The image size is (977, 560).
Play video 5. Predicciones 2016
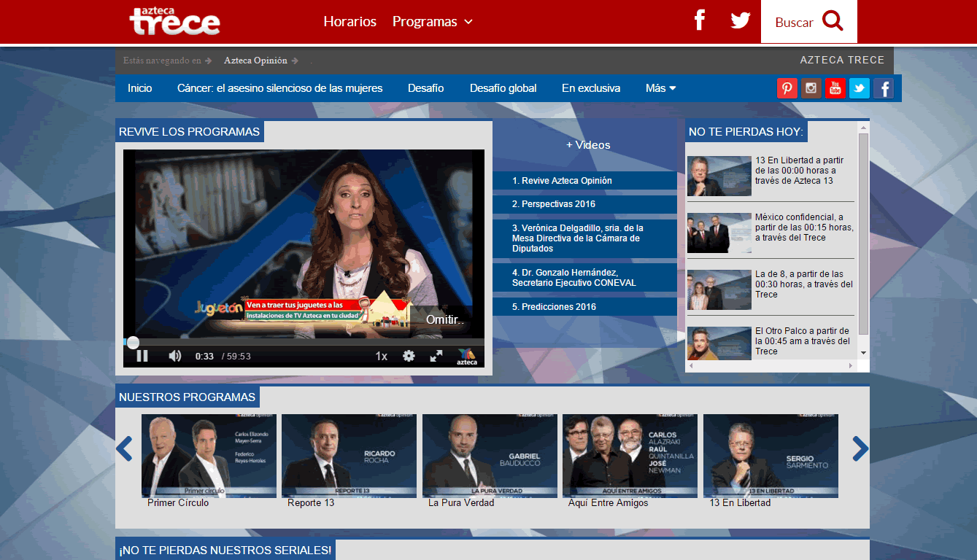584,307
